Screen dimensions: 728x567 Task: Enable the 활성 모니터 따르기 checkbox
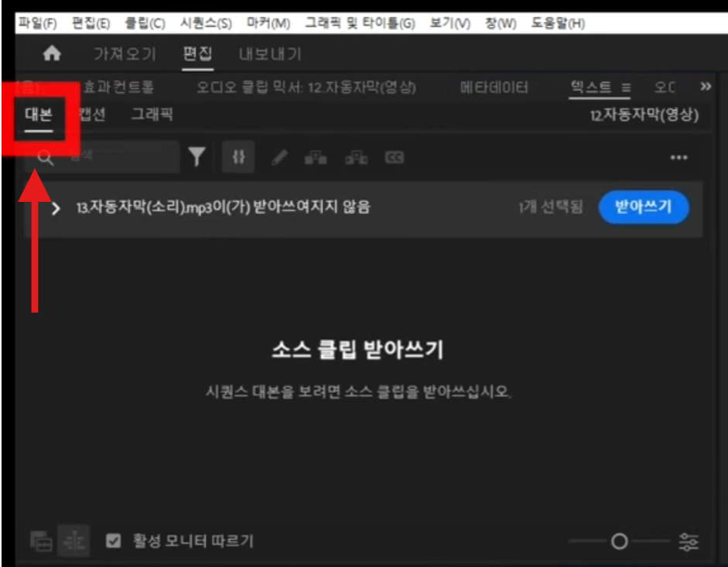click(x=114, y=541)
